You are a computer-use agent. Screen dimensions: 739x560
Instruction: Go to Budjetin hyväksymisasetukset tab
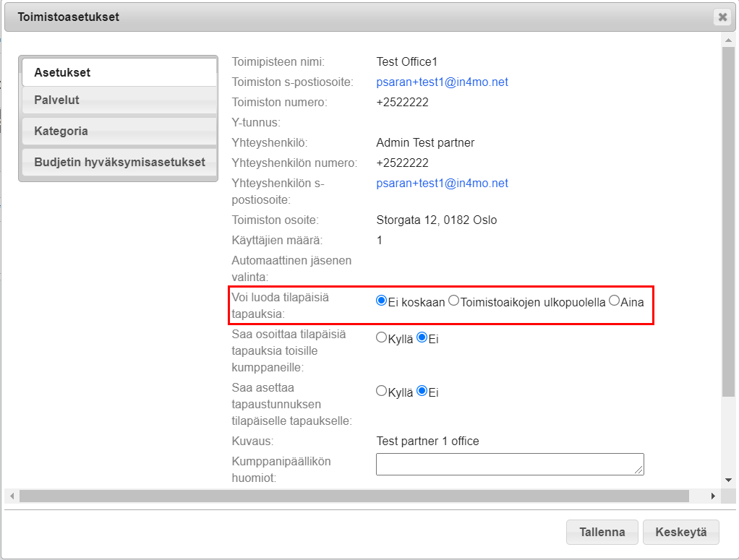(118, 163)
